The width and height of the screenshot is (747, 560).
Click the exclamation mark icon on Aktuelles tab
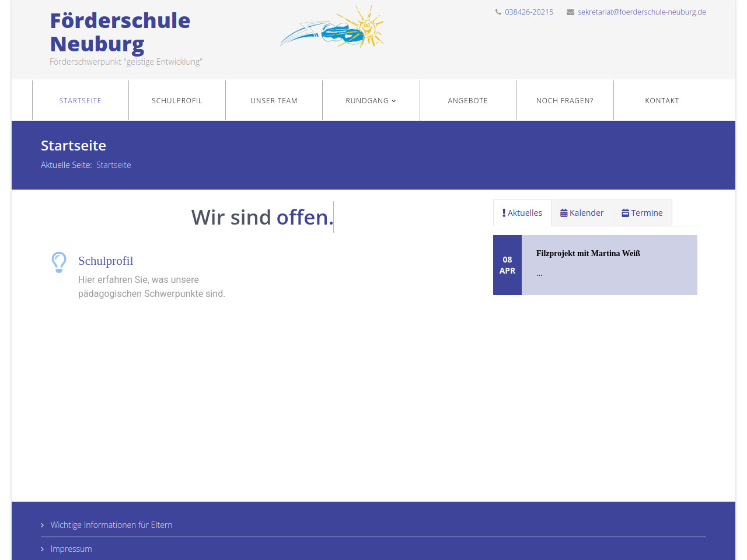504,213
